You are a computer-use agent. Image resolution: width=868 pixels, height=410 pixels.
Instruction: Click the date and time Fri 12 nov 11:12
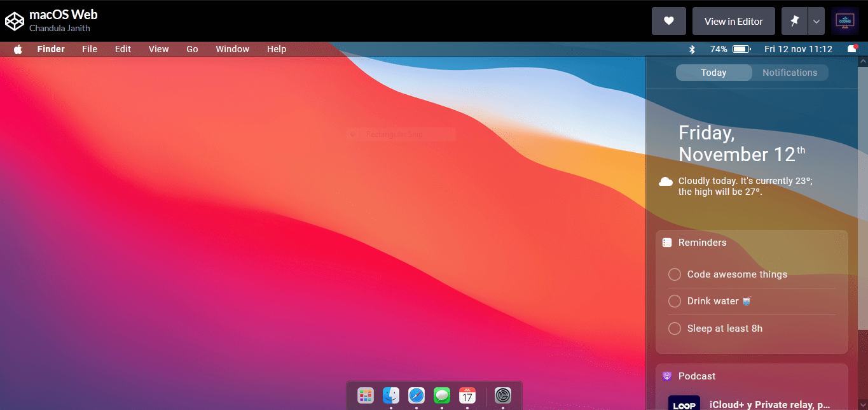coord(798,49)
